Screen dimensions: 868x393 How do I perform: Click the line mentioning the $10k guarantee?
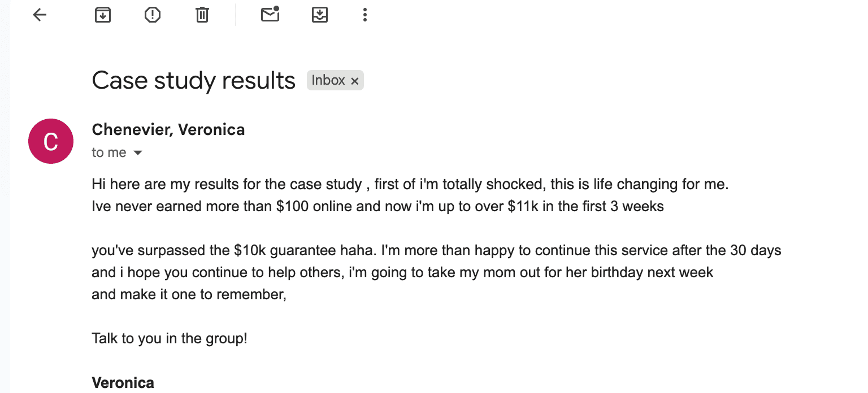coord(436,251)
